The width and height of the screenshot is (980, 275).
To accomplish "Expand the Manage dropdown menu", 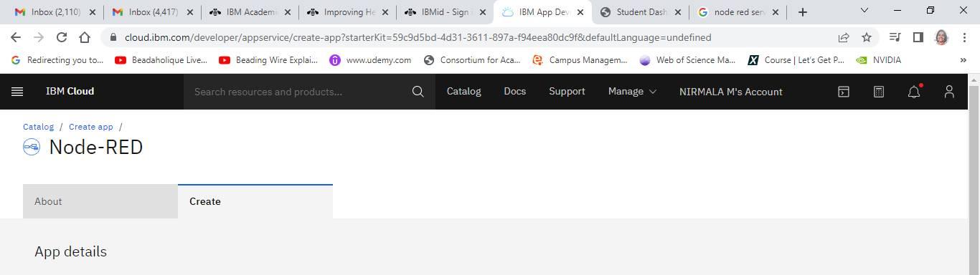I will pos(632,92).
